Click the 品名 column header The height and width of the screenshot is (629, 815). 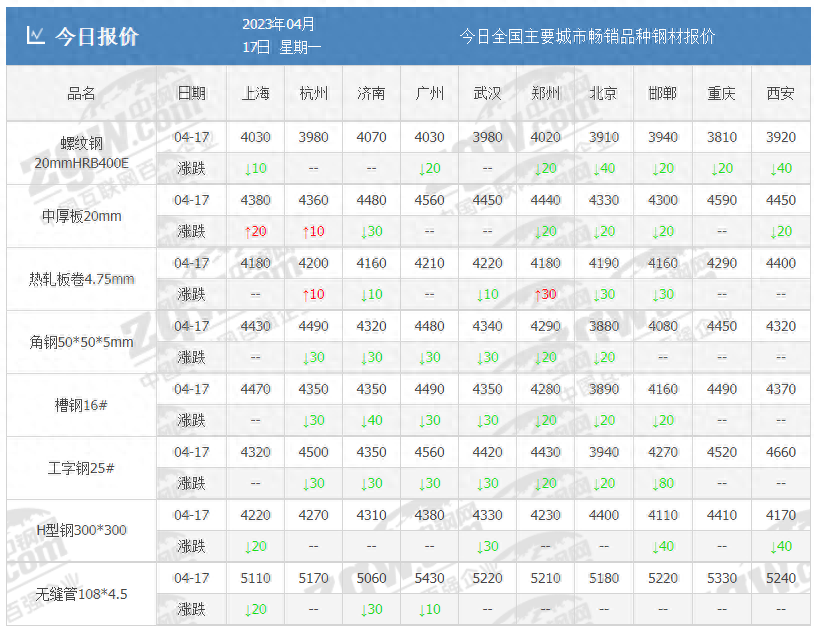[82, 94]
